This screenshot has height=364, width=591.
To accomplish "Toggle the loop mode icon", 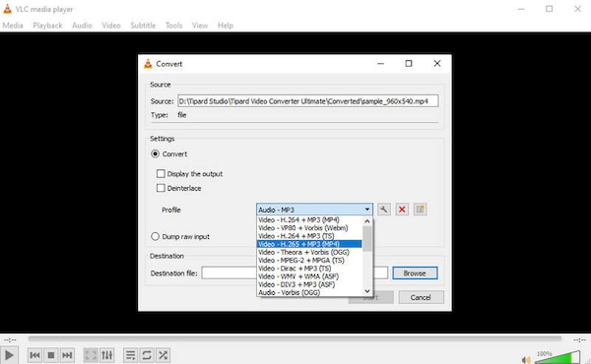I will [x=147, y=355].
